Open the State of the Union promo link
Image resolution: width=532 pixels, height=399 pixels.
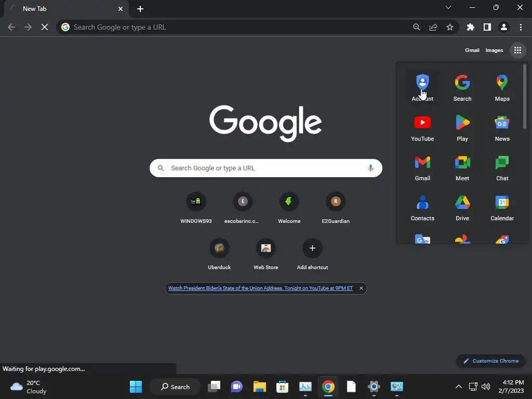260,288
